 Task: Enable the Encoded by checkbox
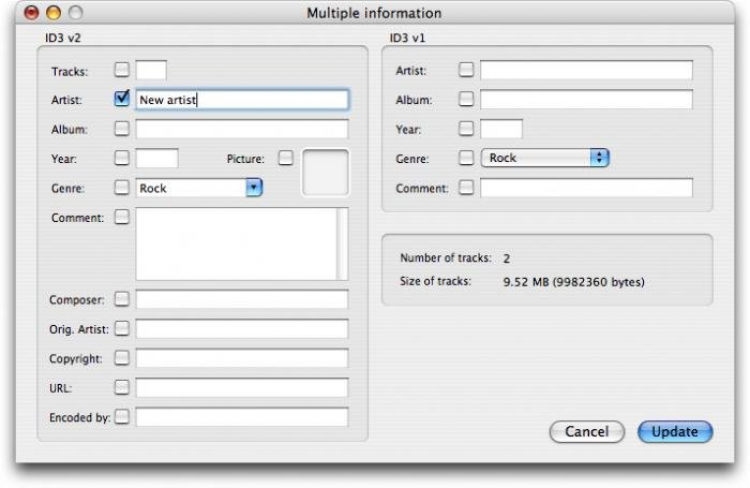[x=122, y=417]
